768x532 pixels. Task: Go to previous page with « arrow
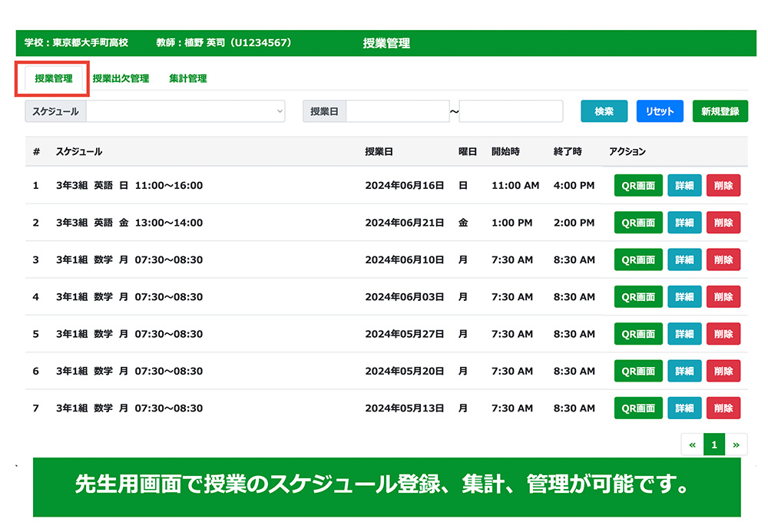(x=693, y=444)
